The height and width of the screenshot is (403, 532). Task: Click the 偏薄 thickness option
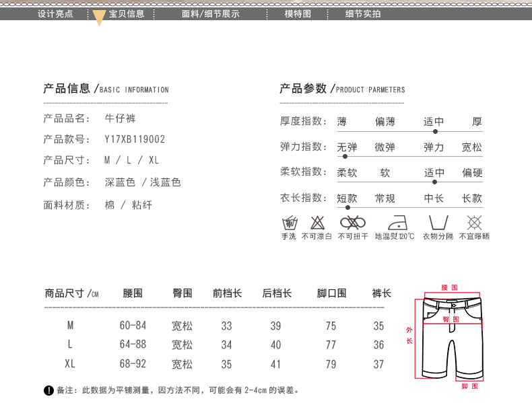click(x=385, y=122)
